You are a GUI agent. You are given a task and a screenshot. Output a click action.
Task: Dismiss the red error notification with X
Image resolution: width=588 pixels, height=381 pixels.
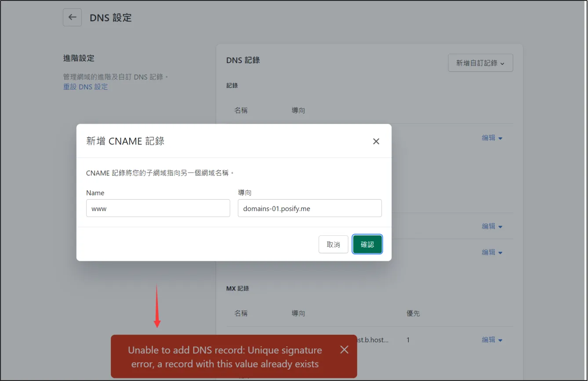[344, 350]
